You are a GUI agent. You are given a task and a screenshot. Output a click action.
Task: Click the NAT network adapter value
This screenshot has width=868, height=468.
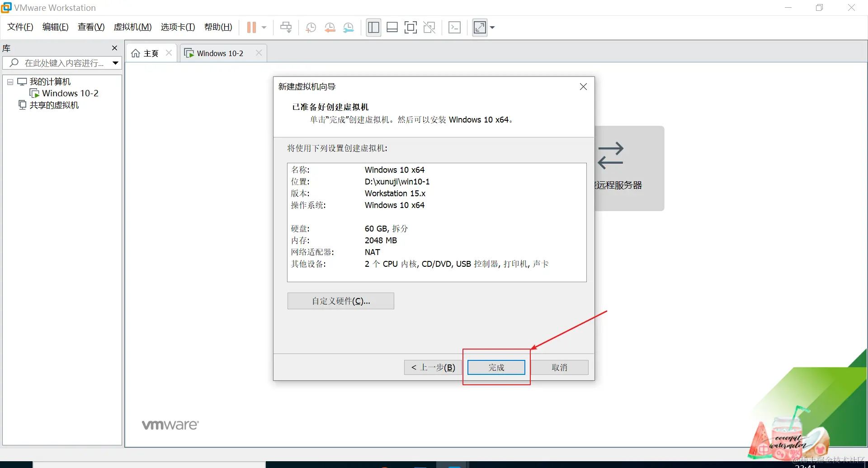[373, 252]
